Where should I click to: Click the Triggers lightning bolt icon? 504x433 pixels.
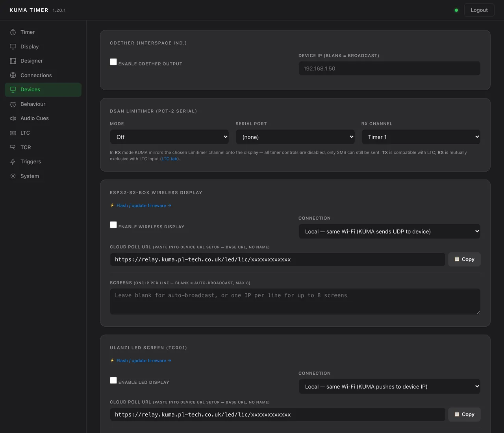pyautogui.click(x=13, y=162)
